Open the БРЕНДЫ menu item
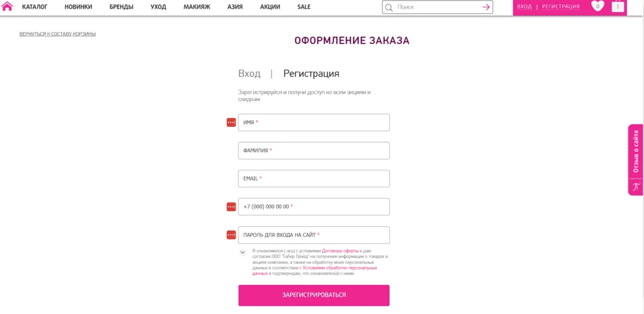 point(121,7)
